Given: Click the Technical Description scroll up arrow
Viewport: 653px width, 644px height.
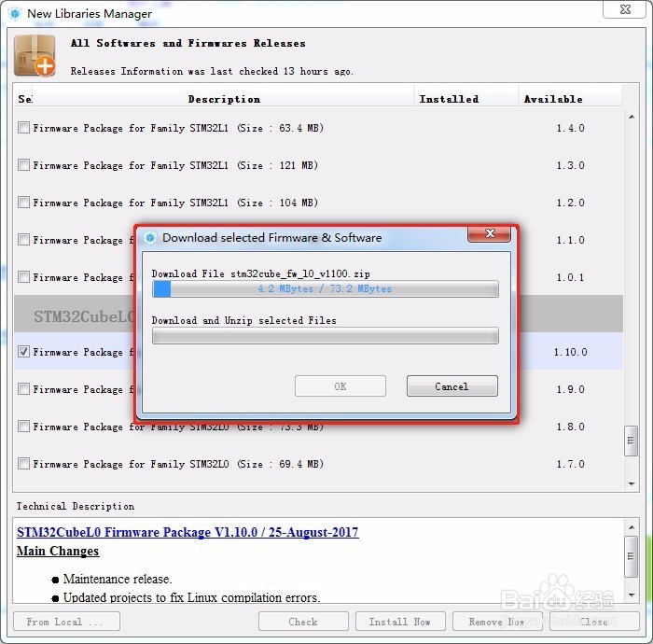Looking at the screenshot, I should pos(632,527).
